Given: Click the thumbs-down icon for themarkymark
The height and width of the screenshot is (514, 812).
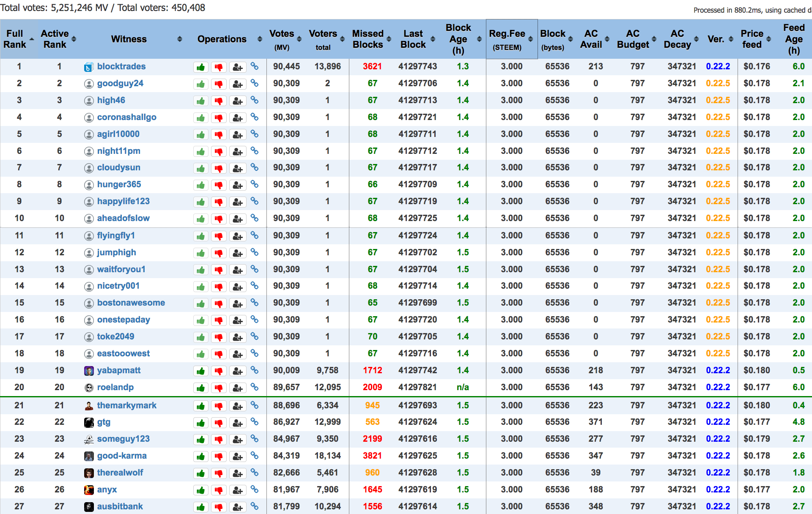Looking at the screenshot, I should click(219, 406).
